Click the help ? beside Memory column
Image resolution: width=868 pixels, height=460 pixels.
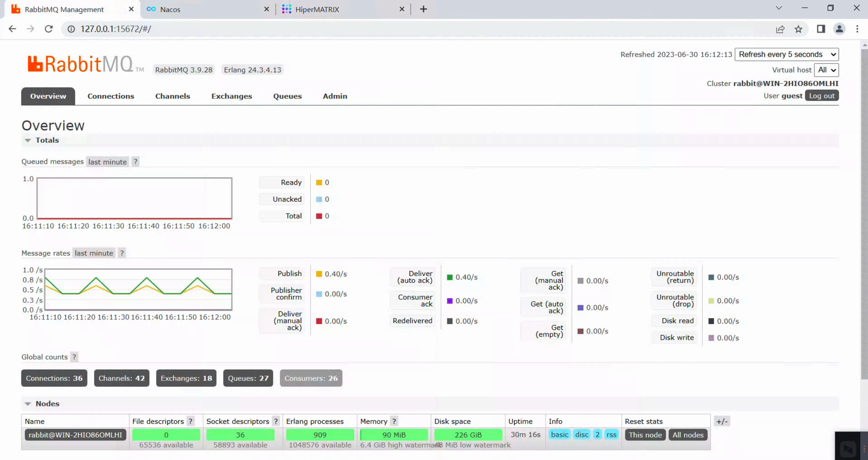click(x=394, y=421)
